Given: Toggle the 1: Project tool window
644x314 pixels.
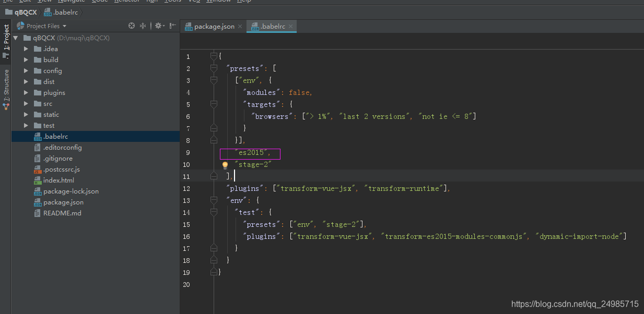Looking at the screenshot, I should pyautogui.click(x=6, y=41).
